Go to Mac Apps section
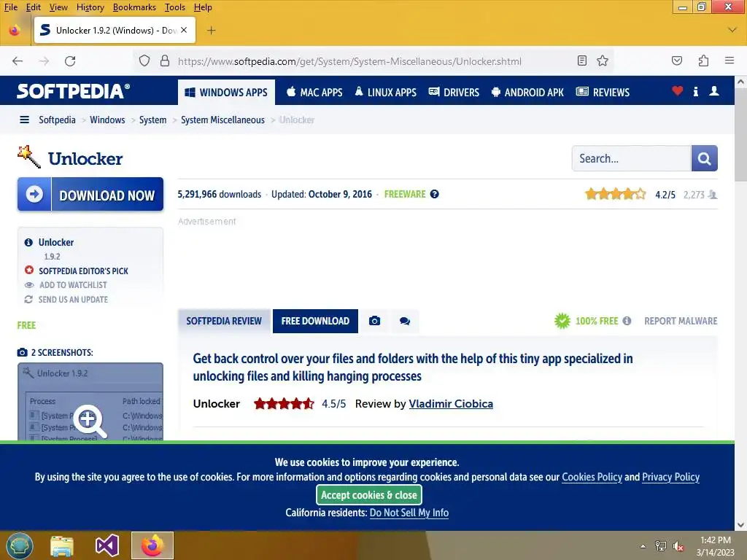The height and width of the screenshot is (560, 747). [x=314, y=93]
